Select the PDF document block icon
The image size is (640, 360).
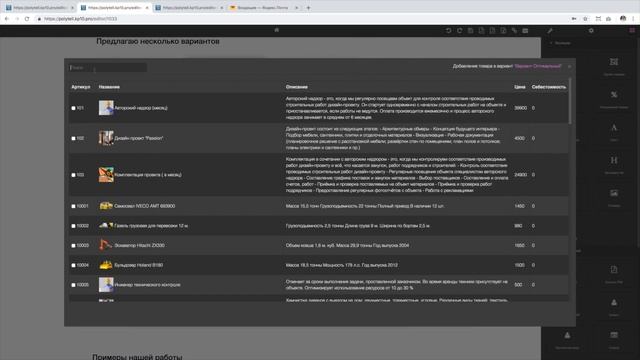point(614,270)
